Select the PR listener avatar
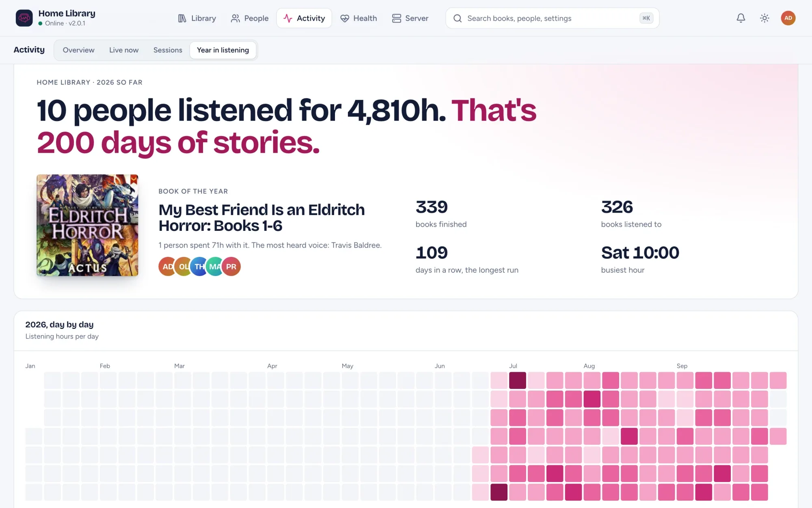Image resolution: width=812 pixels, height=508 pixels. [x=231, y=267]
